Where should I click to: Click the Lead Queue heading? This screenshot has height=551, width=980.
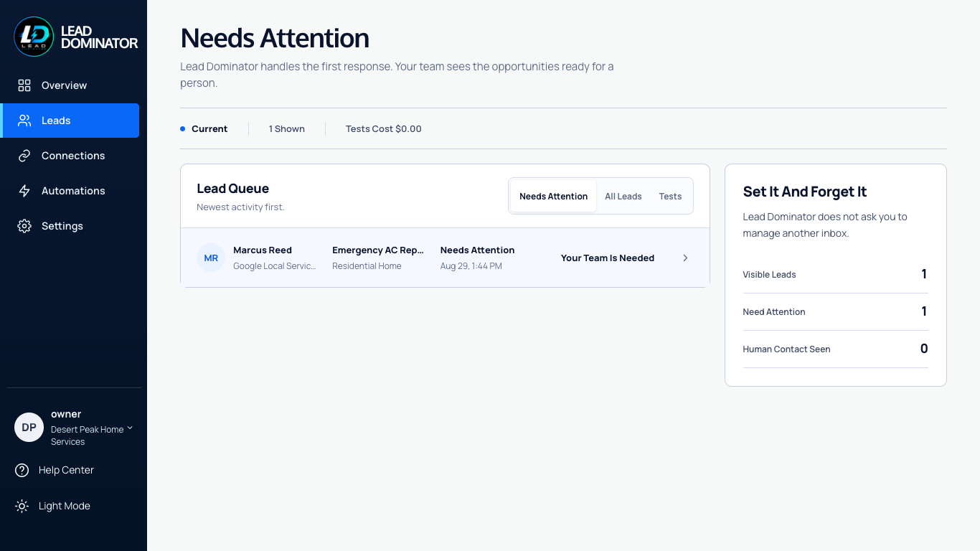pyautogui.click(x=233, y=189)
